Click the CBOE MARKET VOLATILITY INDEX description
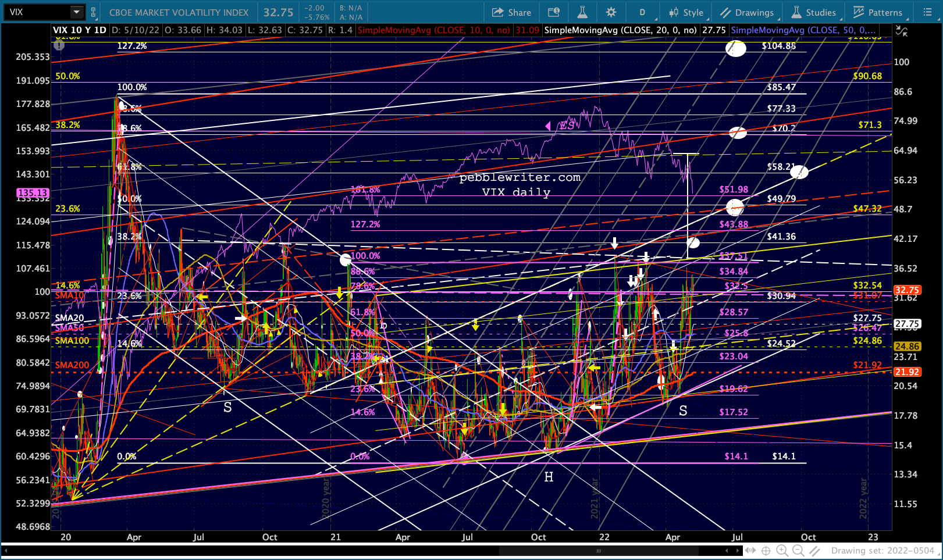 179,12
